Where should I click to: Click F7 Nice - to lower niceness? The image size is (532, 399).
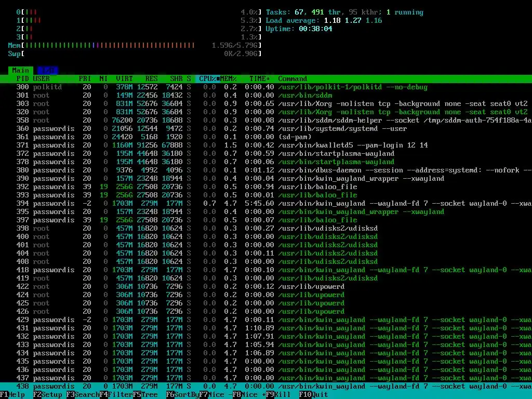(x=216, y=395)
